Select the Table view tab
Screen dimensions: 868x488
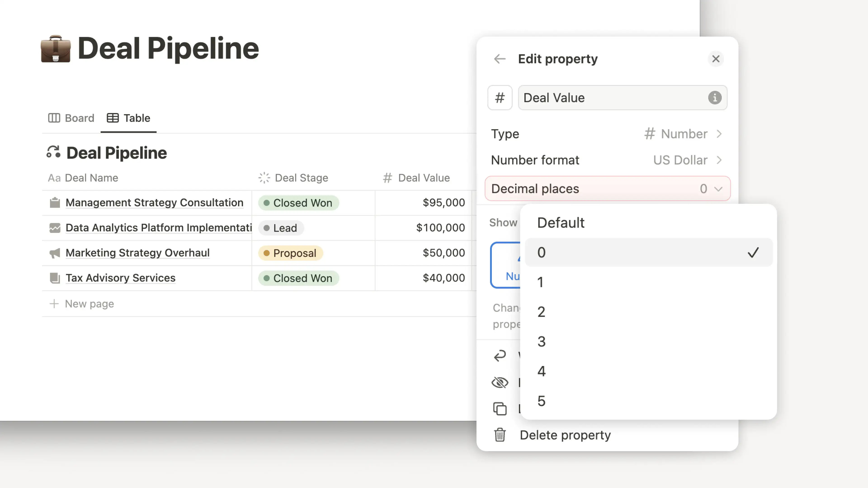129,118
